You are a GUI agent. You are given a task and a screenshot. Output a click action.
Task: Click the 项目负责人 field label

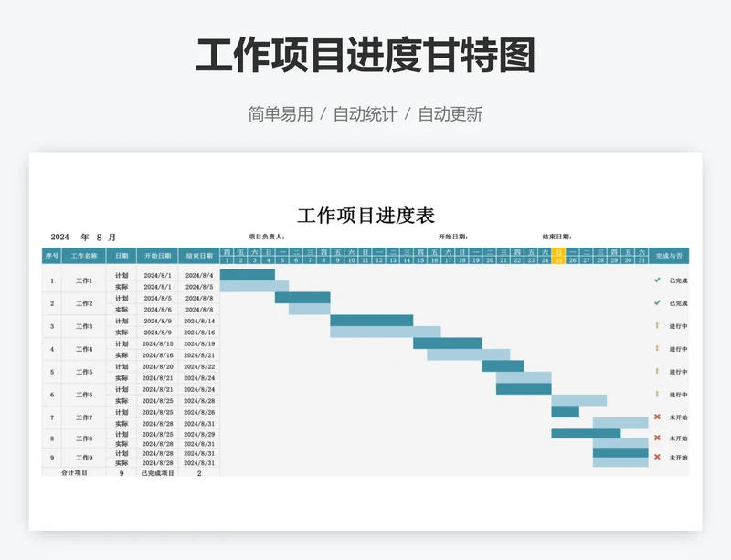click(x=267, y=237)
